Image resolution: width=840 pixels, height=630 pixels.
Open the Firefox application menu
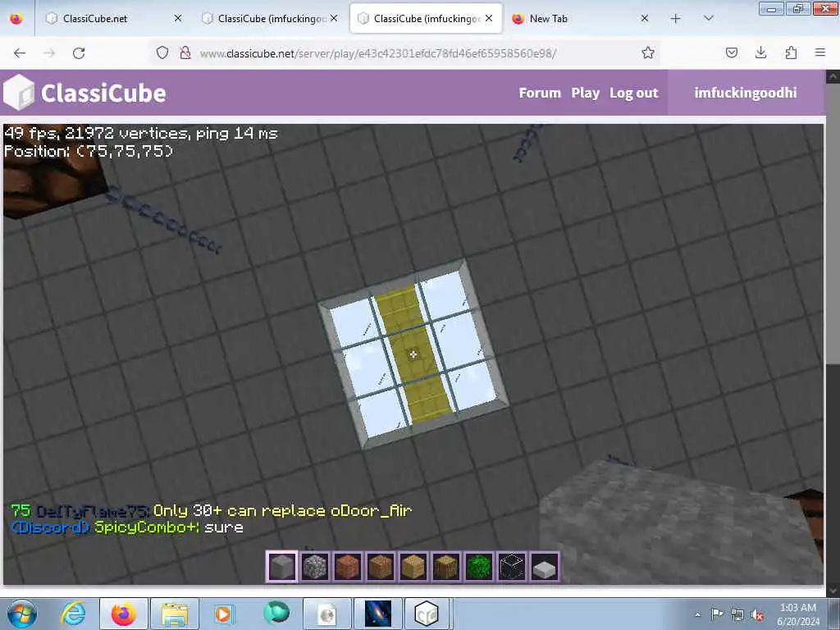coord(820,53)
